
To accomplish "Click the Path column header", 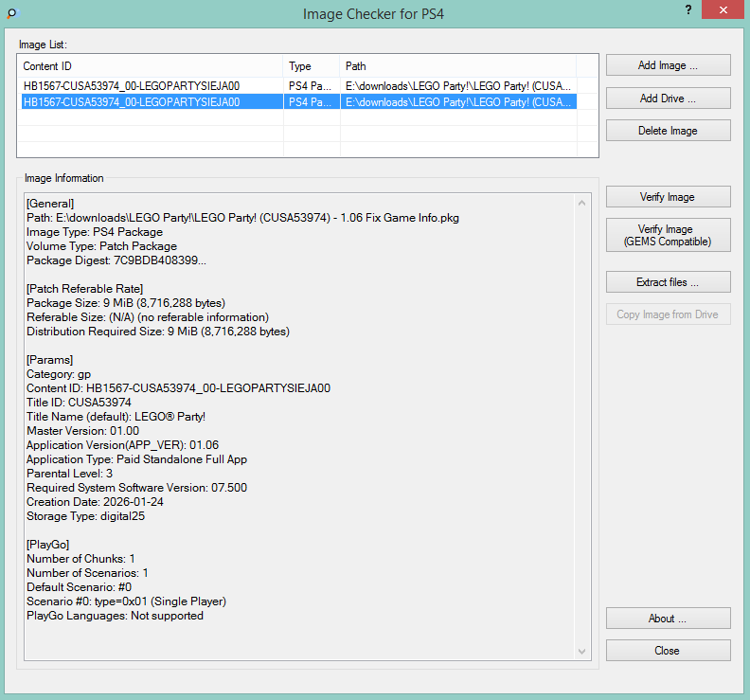I will click(x=458, y=66).
